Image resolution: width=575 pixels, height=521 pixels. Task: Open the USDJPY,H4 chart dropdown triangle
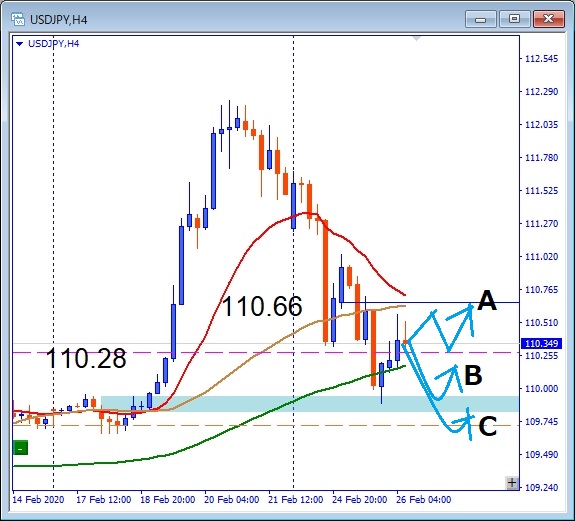20,44
